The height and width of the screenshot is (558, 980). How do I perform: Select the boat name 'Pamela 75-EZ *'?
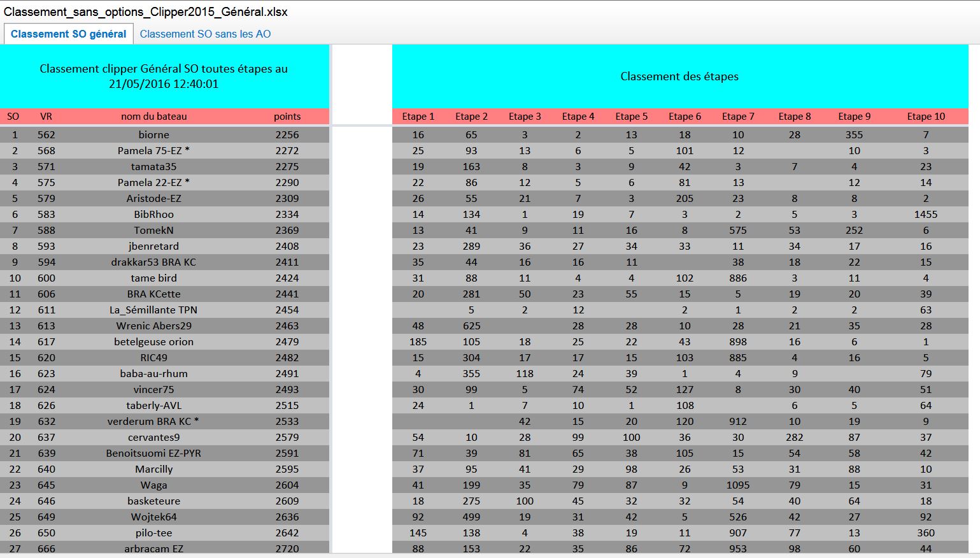[x=154, y=151]
